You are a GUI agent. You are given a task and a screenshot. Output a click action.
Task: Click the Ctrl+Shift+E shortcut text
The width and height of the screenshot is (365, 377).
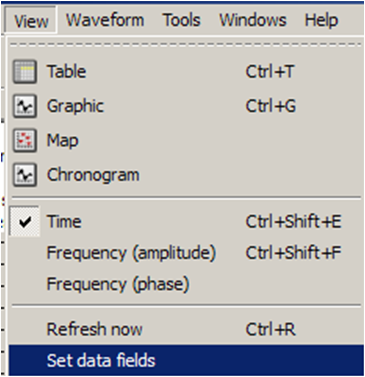293,222
